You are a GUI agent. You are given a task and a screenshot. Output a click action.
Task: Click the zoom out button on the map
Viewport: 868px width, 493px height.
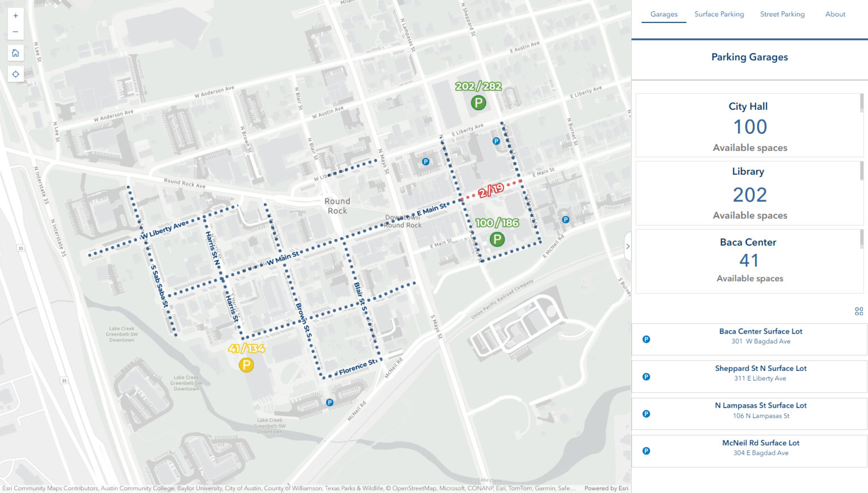15,32
